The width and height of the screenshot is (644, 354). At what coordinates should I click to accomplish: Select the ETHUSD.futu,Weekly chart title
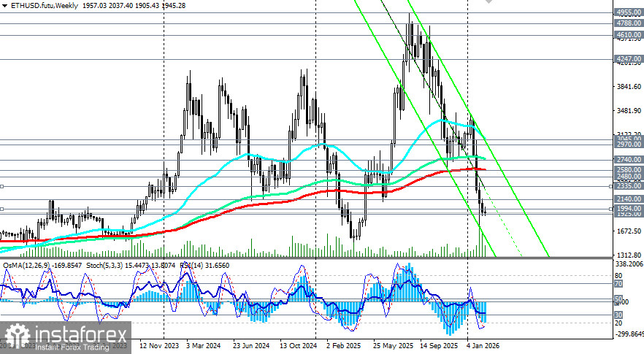click(45, 6)
